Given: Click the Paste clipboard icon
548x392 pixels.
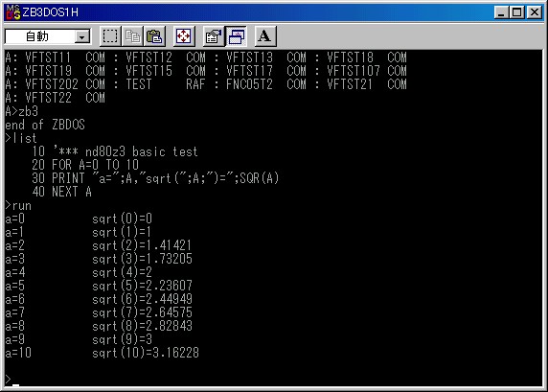Looking at the screenshot, I should (154, 36).
